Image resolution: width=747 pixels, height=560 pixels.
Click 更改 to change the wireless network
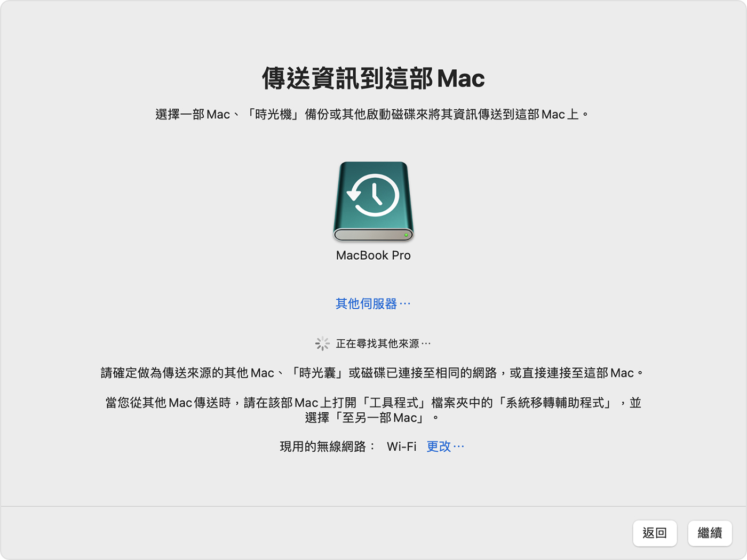(445, 446)
